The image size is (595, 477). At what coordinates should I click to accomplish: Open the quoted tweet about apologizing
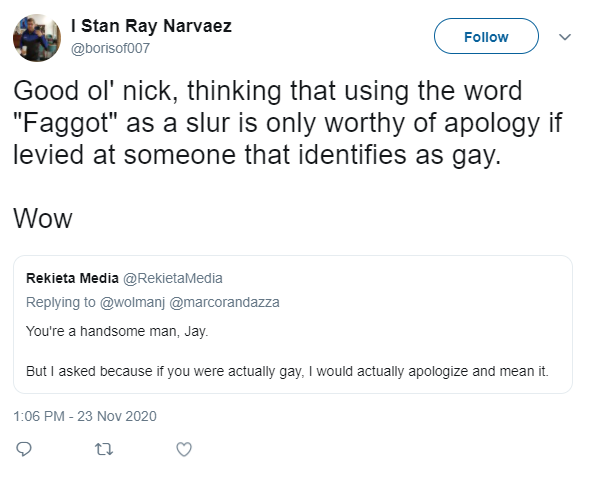click(x=293, y=324)
